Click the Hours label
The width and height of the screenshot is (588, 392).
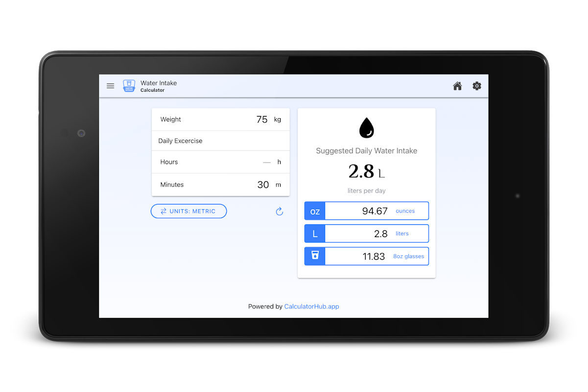click(169, 162)
